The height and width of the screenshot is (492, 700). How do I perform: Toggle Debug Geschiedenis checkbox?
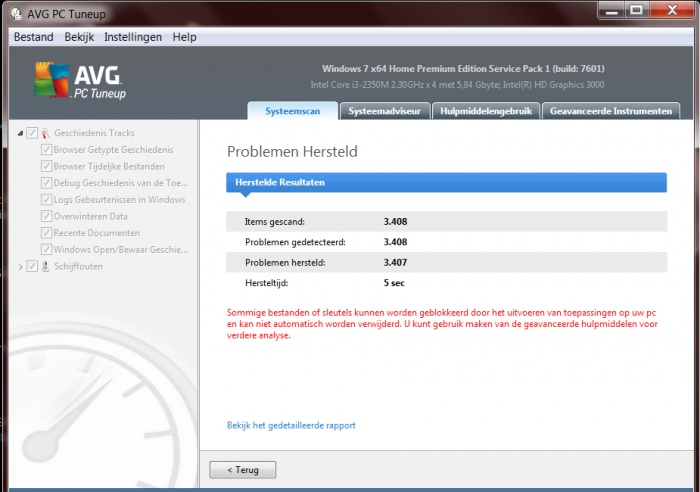46,183
